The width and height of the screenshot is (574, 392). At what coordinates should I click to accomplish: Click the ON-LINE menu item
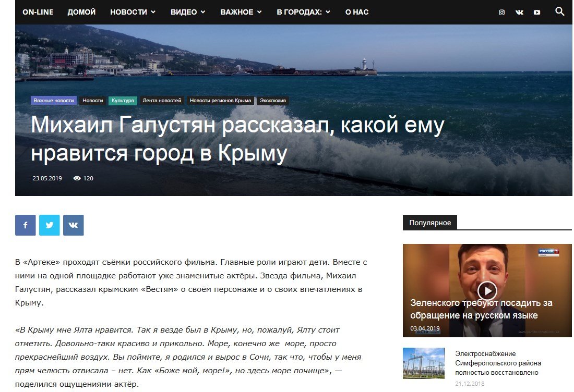38,12
